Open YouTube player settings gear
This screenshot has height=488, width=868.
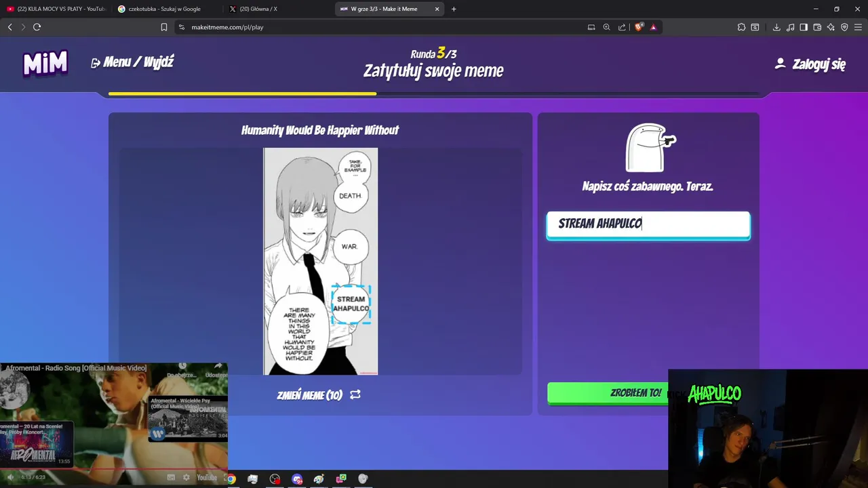pos(186,477)
